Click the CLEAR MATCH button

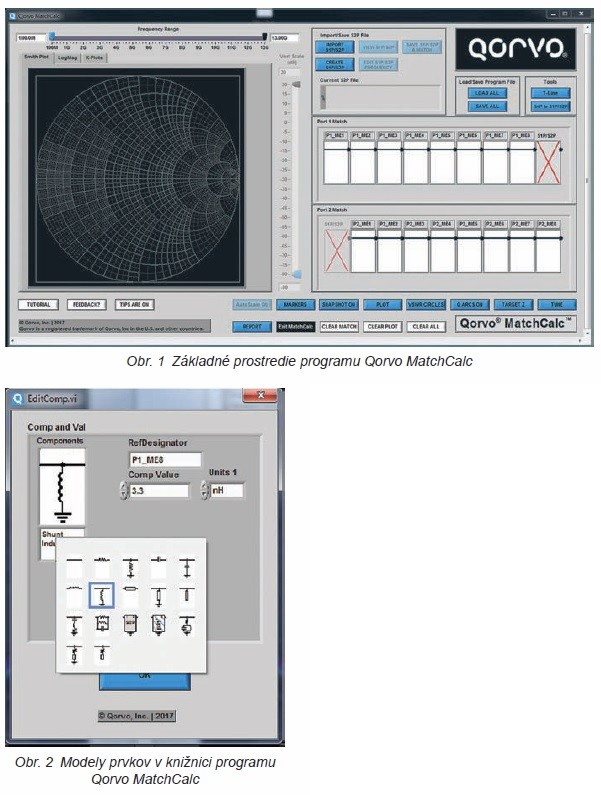pos(339,327)
